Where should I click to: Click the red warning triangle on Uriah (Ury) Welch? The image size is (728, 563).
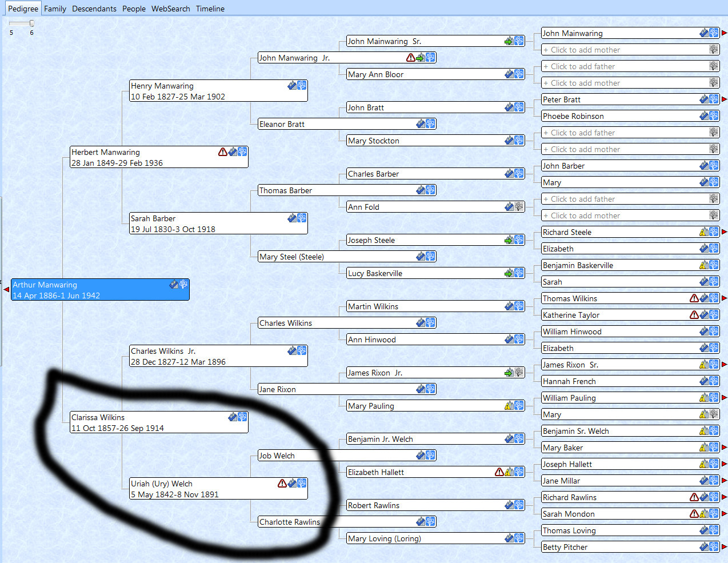282,484
